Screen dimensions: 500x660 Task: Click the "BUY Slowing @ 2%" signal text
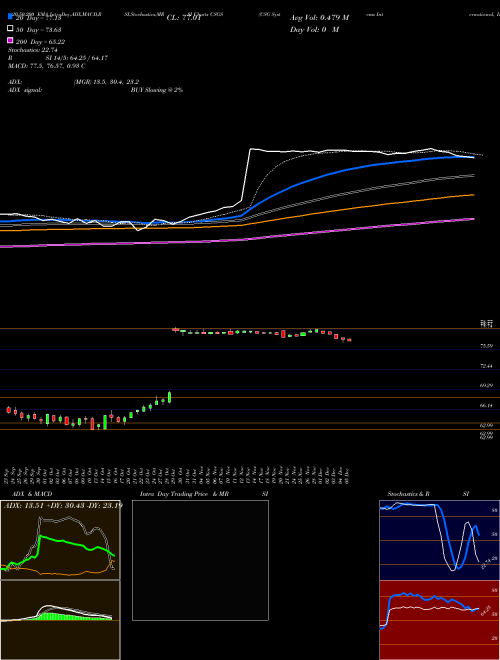pos(157,90)
